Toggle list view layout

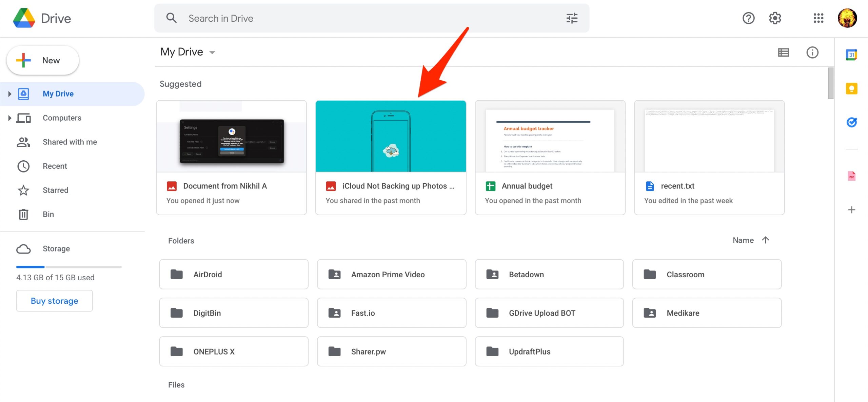783,52
